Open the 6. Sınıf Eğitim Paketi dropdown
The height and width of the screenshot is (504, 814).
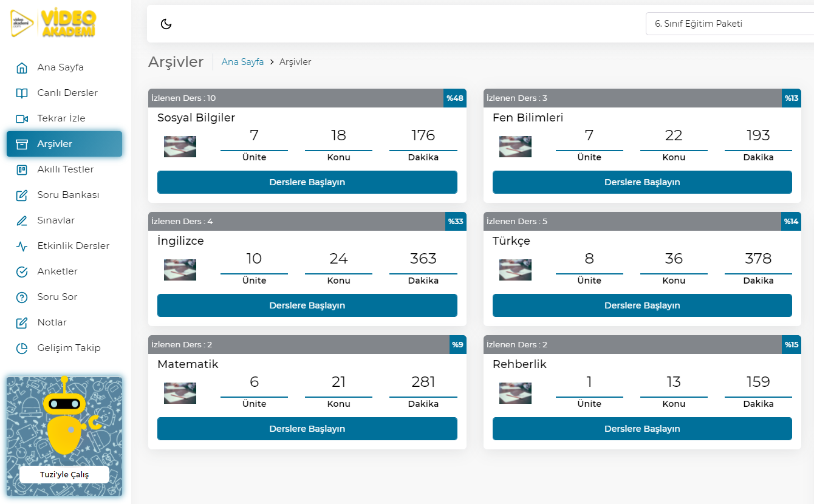(729, 24)
